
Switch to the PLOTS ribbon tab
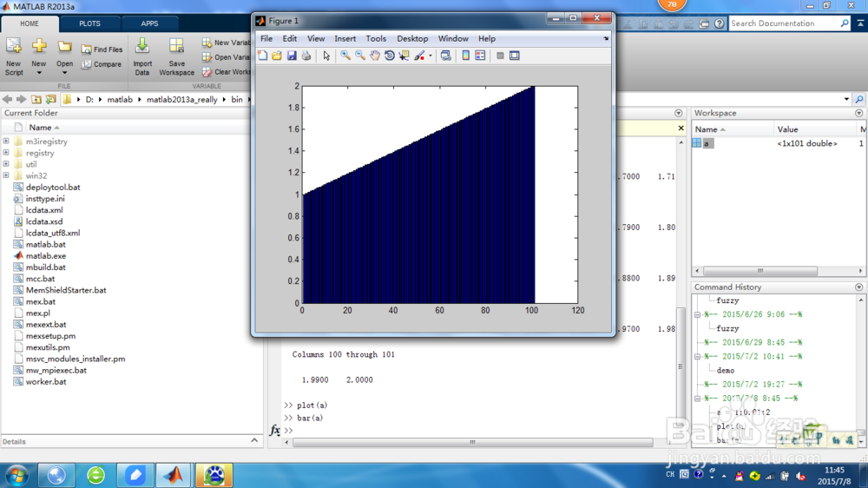click(x=89, y=23)
